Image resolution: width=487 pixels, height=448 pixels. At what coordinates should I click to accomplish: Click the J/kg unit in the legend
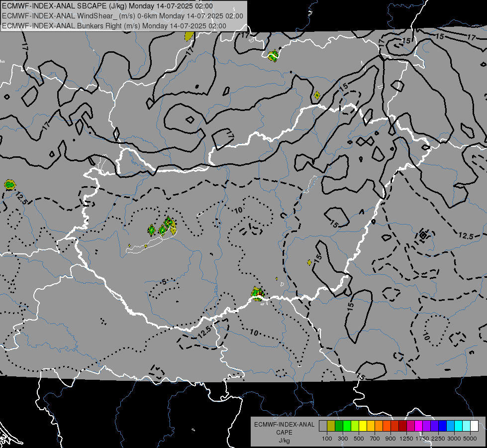coord(284,441)
